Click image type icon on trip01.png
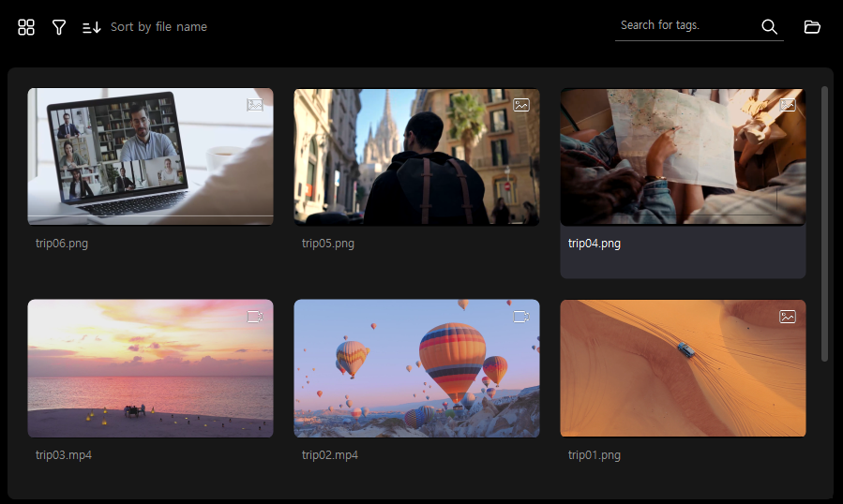Image resolution: width=843 pixels, height=504 pixels. (x=788, y=317)
